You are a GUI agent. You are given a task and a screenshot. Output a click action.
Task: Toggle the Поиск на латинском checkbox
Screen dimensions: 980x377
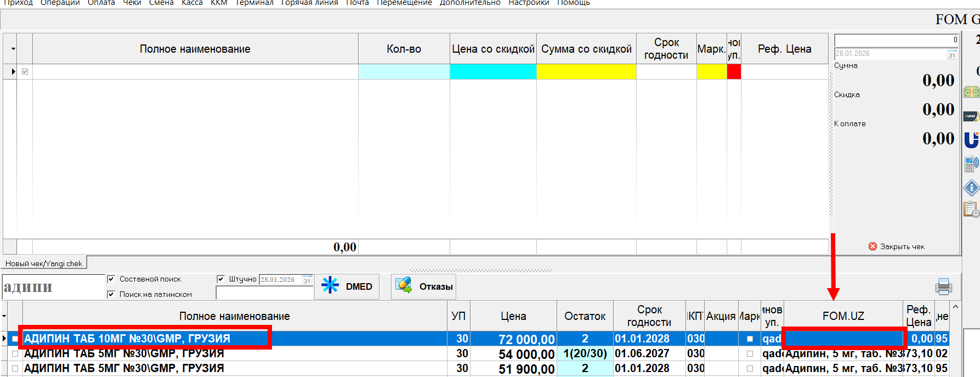click(x=111, y=294)
